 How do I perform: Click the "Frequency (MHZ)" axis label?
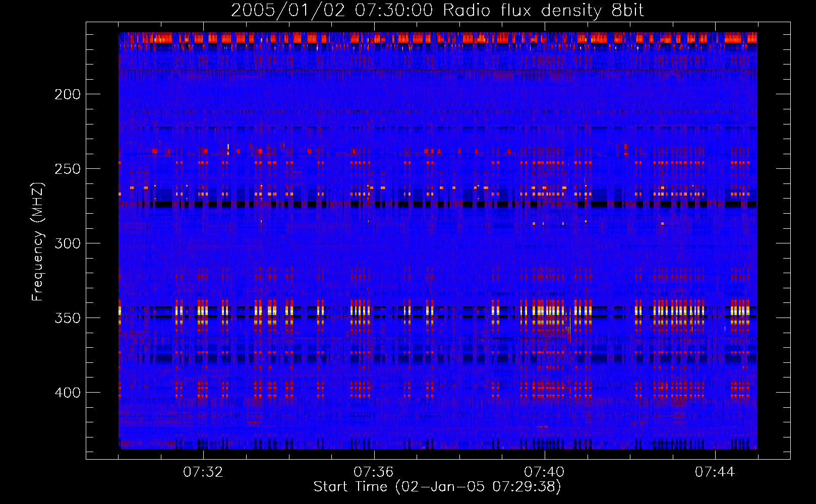pos(38,241)
